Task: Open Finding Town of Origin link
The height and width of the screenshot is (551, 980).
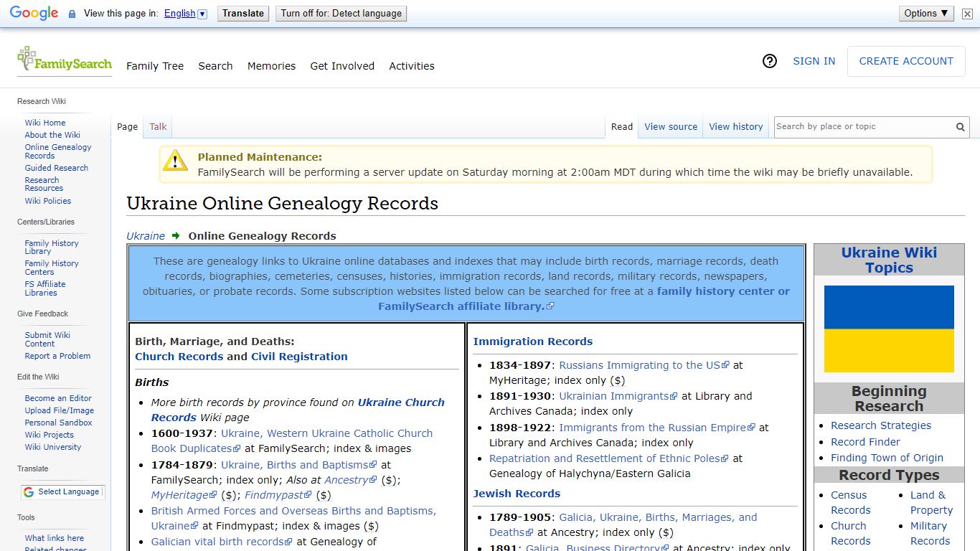Action: point(887,458)
